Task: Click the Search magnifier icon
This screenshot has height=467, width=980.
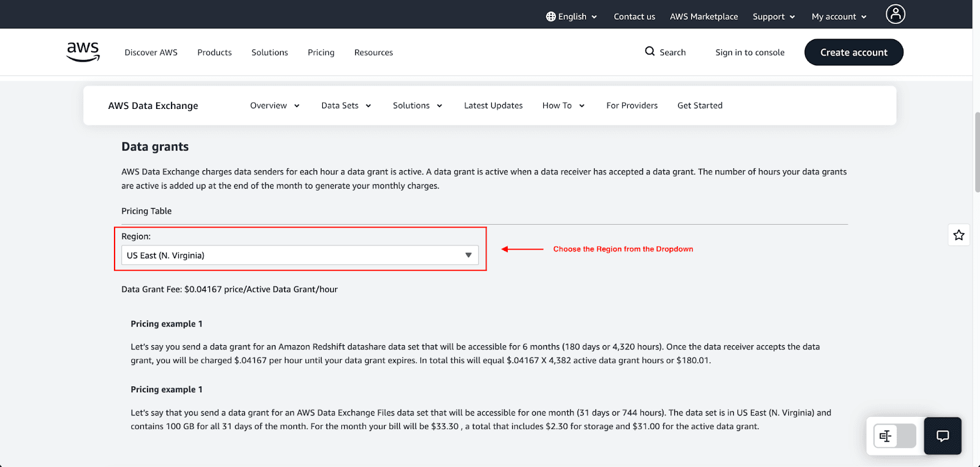Action: pyautogui.click(x=650, y=51)
